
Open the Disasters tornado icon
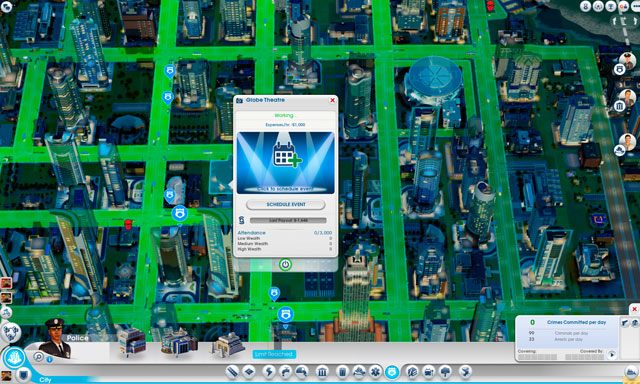click(465, 372)
